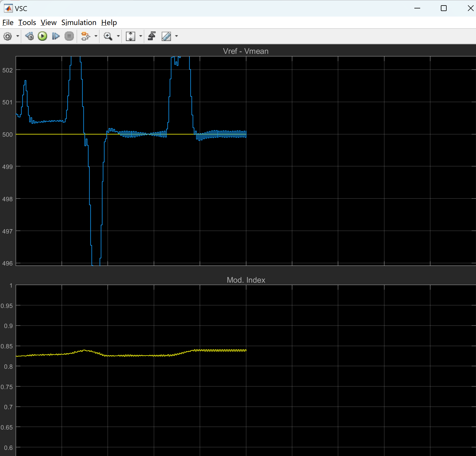This screenshot has height=456, width=476.
Task: Close the VSC scope window
Action: 470,8
